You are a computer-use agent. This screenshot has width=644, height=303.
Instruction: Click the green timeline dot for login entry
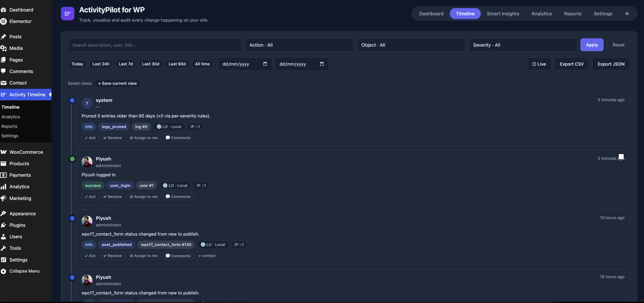(x=72, y=159)
